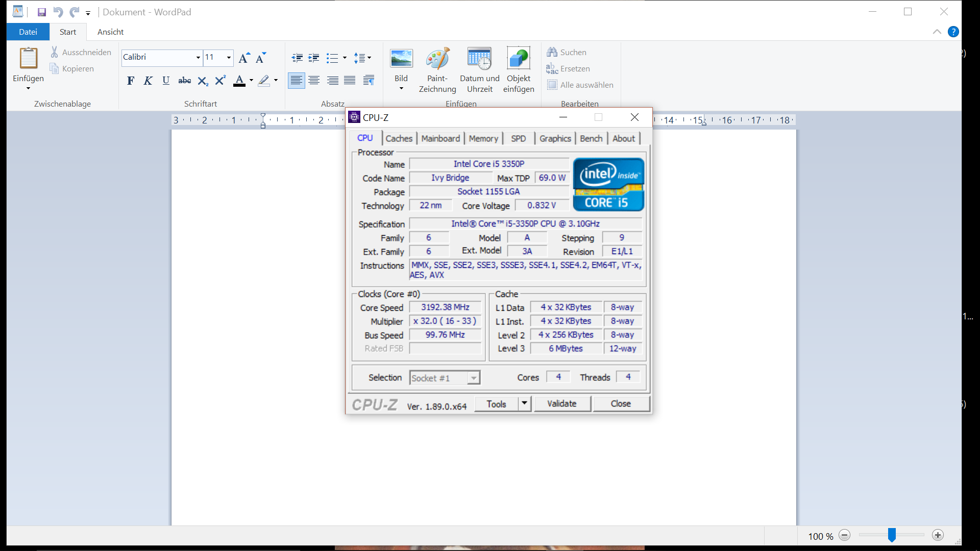Click the Undo arrow icon
This screenshot has height=551, width=980.
58,12
